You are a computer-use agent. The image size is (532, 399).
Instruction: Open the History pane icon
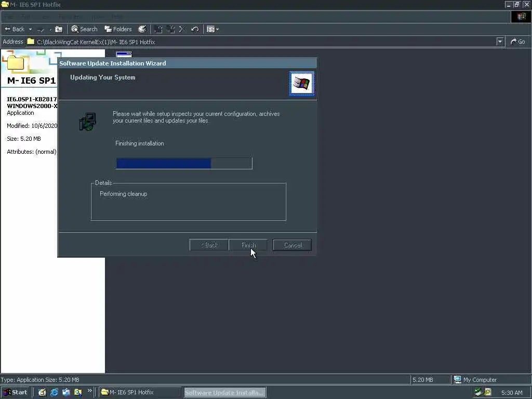click(x=142, y=29)
